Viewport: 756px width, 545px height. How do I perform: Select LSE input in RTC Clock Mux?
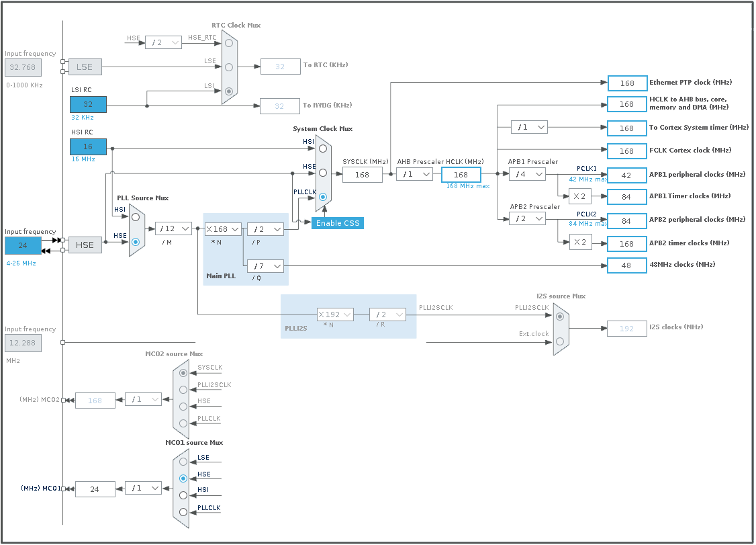click(229, 67)
